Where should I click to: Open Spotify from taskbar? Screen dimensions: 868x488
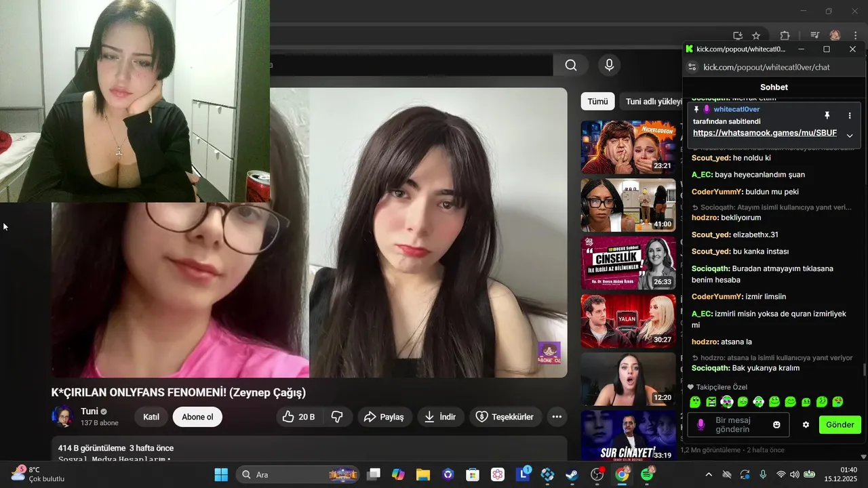point(647,474)
